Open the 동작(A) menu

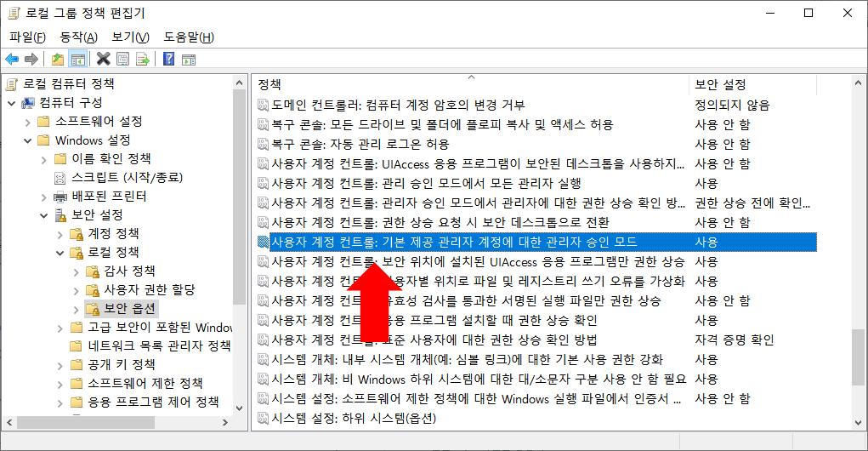pos(78,37)
